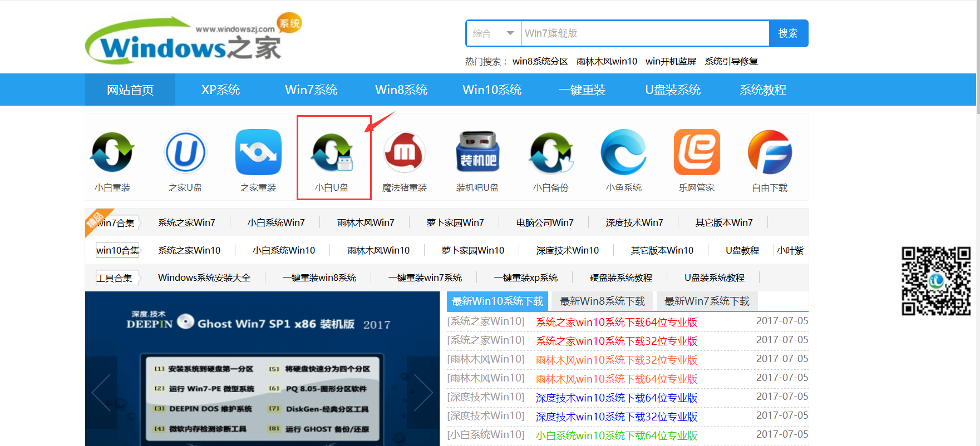Open the 小白备份 icon
980x446 pixels.
[550, 152]
